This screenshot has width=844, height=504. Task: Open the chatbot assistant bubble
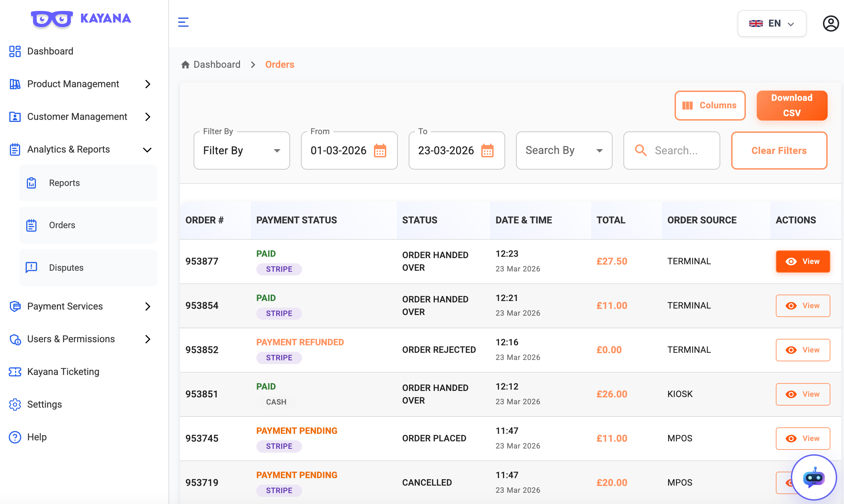[x=814, y=477]
